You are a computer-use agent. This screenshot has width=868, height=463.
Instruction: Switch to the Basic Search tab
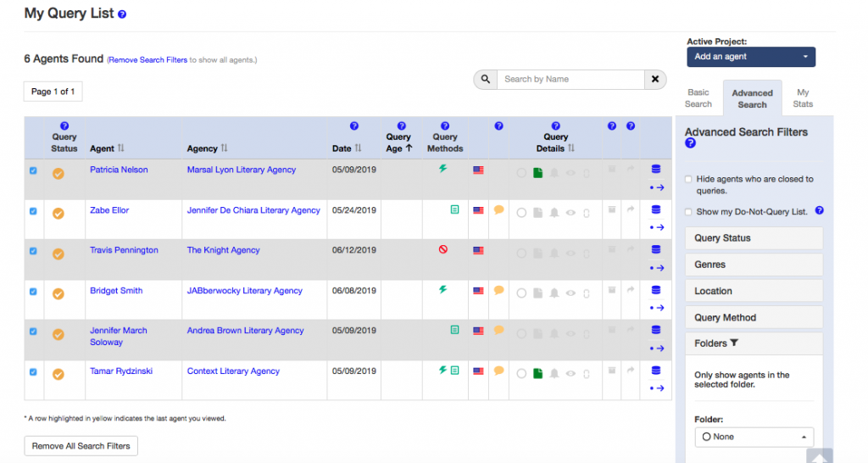point(698,98)
